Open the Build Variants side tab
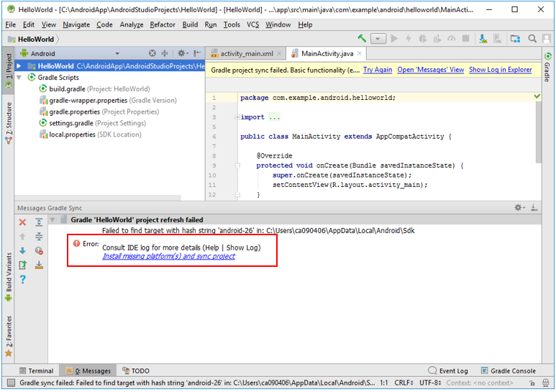The width and height of the screenshot is (556, 392). 9,276
